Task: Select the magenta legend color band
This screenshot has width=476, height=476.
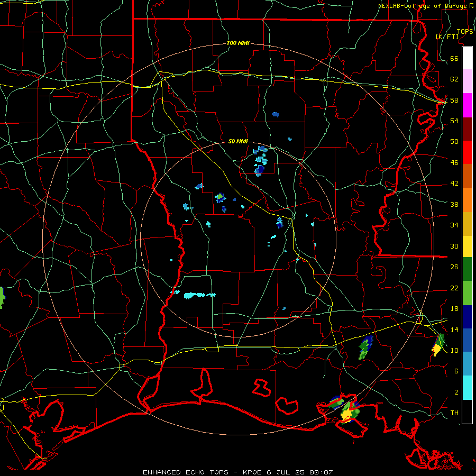Action: pyautogui.click(x=467, y=105)
